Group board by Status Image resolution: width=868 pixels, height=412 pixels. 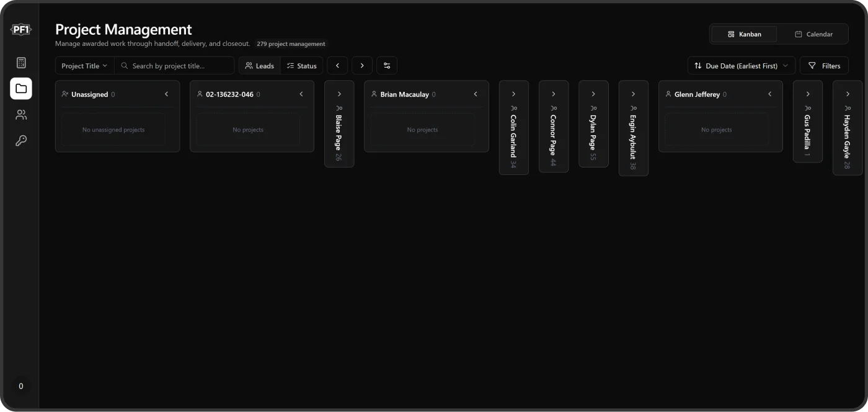(x=302, y=66)
